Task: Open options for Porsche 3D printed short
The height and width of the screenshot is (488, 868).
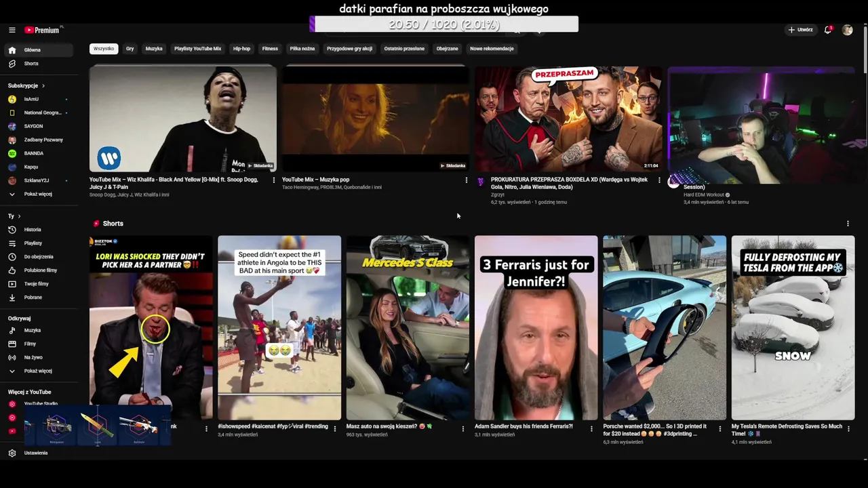Action: [x=720, y=429]
